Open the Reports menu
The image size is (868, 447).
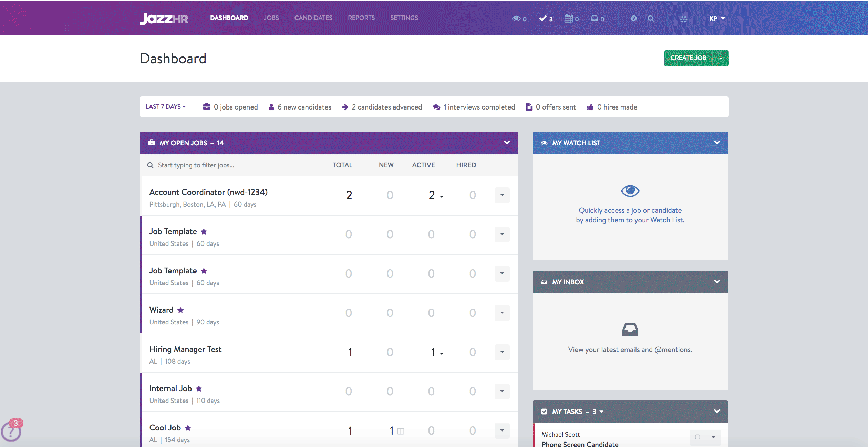(x=361, y=18)
